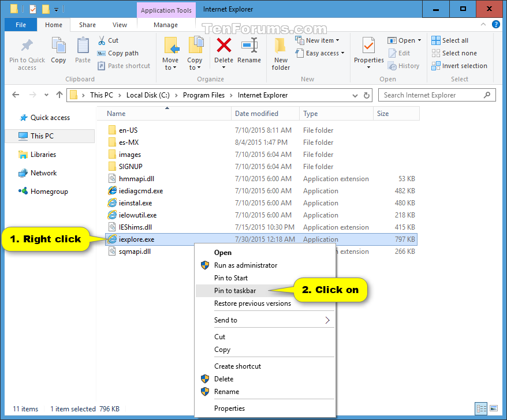Click the Up one level arrow
507x420 pixels.
[59, 95]
